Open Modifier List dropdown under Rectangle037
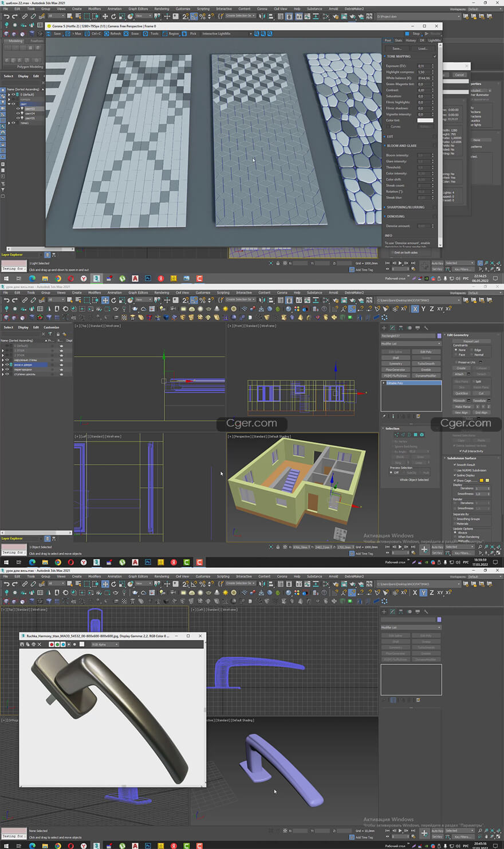504x849 pixels. pyautogui.click(x=411, y=343)
